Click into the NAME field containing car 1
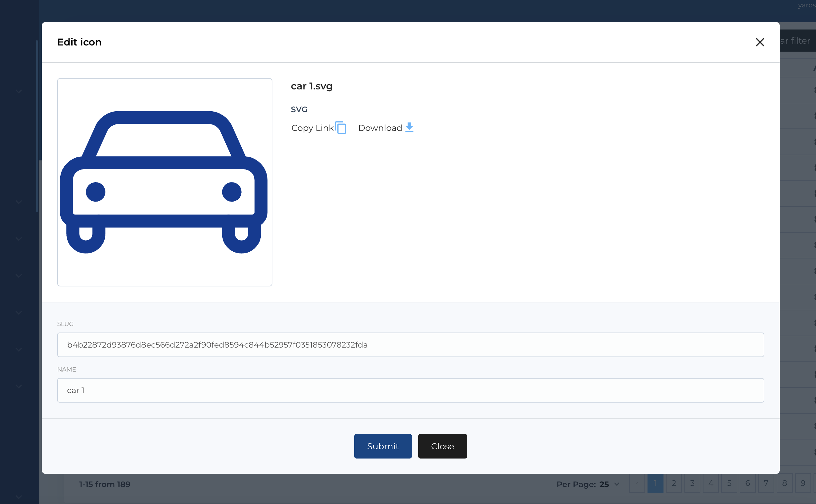Image resolution: width=816 pixels, height=504 pixels. (x=410, y=390)
